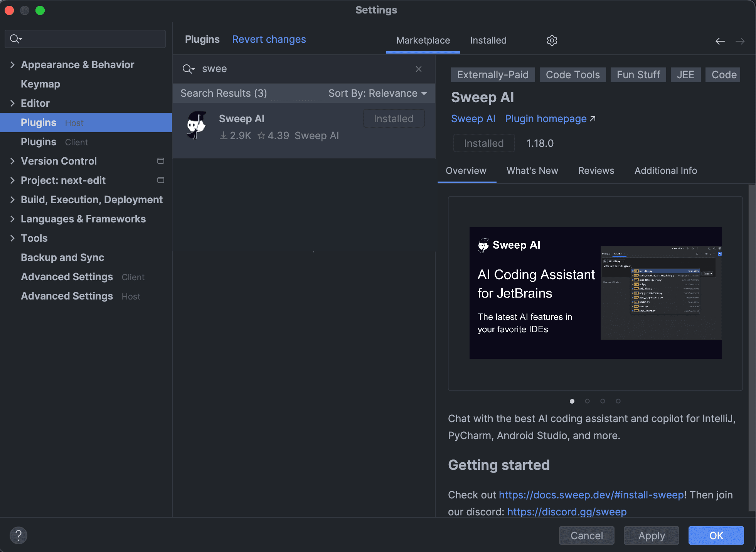Select Keymap in settings tree
The height and width of the screenshot is (552, 756).
(40, 84)
